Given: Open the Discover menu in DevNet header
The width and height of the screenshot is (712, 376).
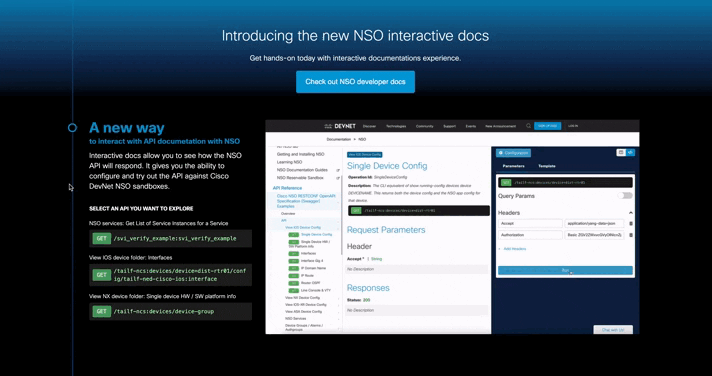Looking at the screenshot, I should pyautogui.click(x=369, y=126).
